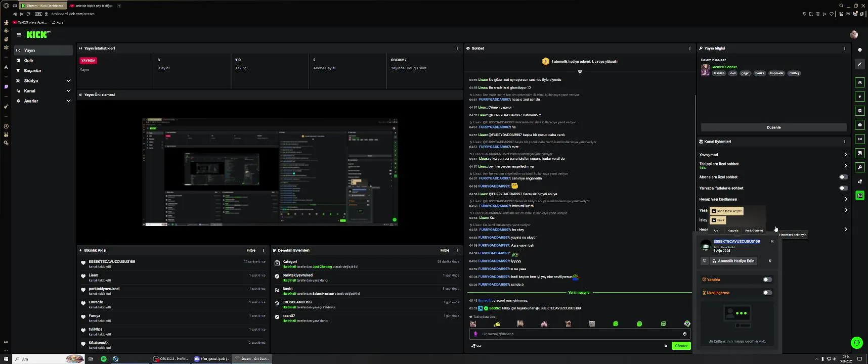Viewport: 868px width, 364px height.
Task: Click the Çevir translate suggestion
Action: 718,220
